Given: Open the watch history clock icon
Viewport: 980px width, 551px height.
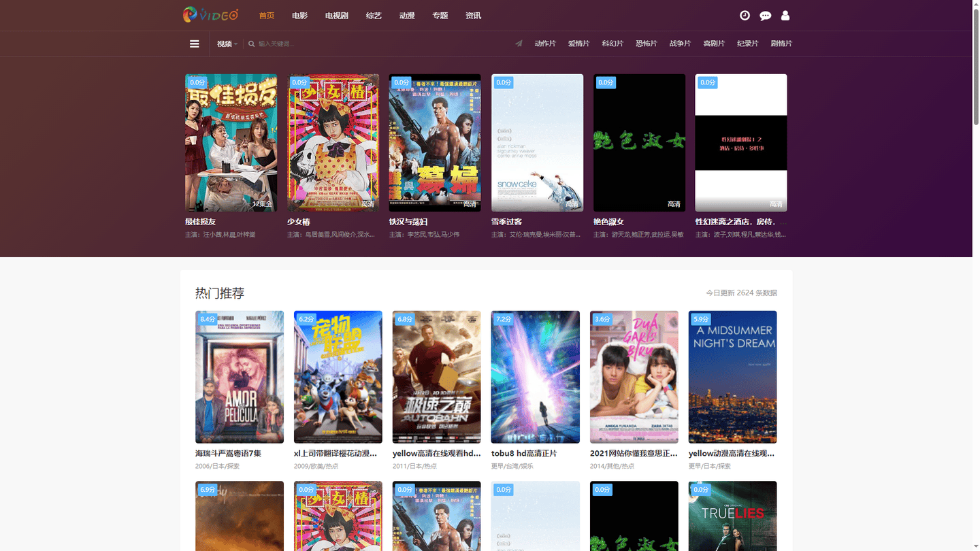Looking at the screenshot, I should (745, 16).
